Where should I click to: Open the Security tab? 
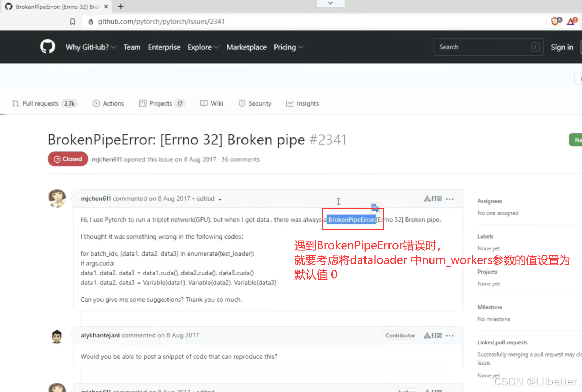coord(255,103)
